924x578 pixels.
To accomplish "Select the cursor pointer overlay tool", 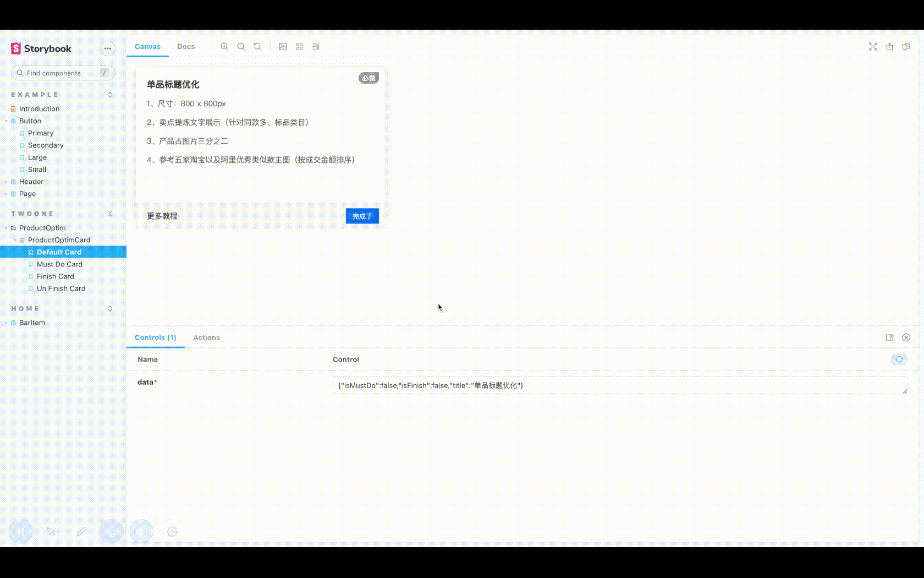I will (x=51, y=532).
